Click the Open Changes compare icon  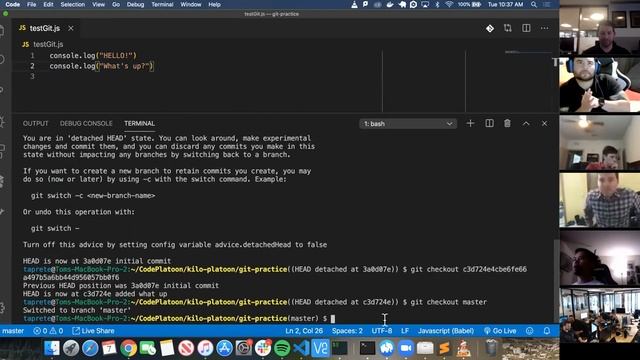(x=508, y=28)
